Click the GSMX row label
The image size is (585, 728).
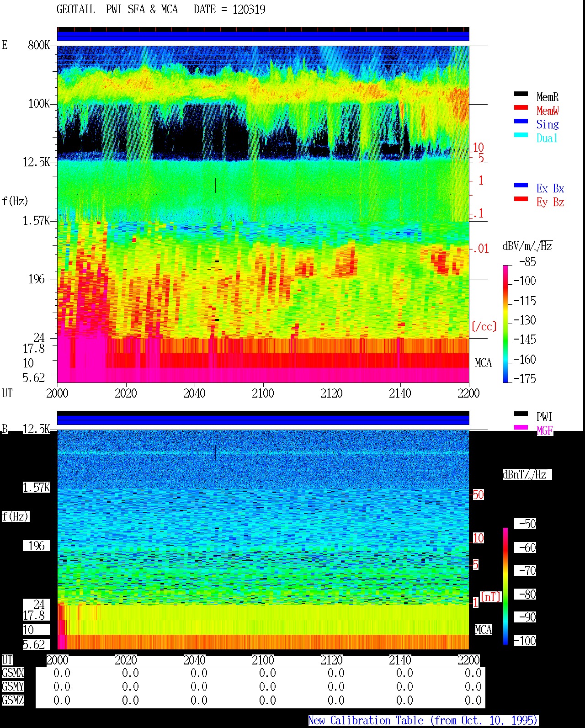(13, 673)
